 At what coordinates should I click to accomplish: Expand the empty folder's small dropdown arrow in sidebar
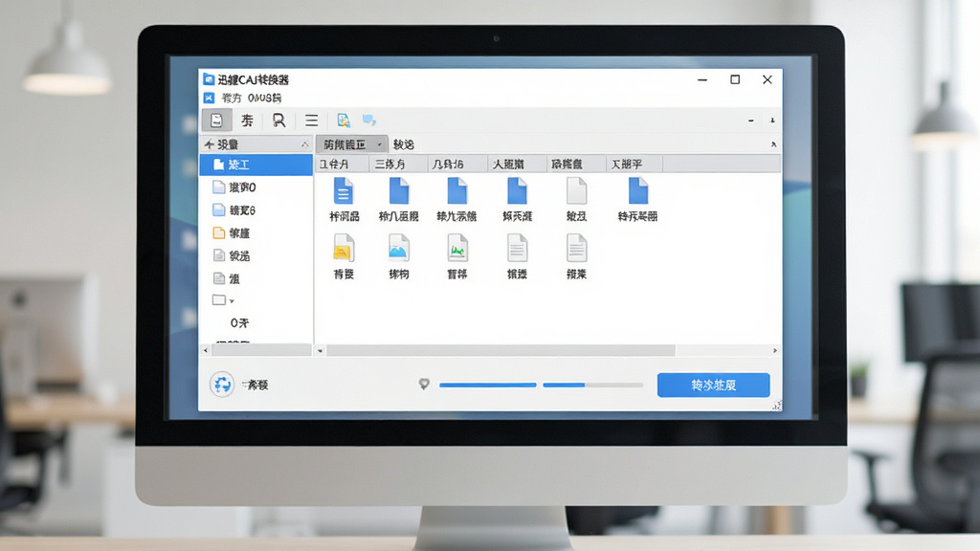(x=232, y=301)
